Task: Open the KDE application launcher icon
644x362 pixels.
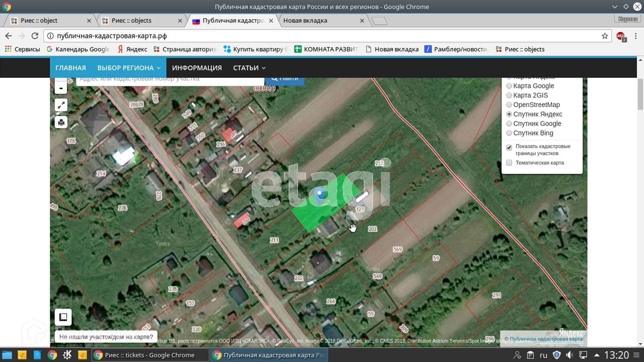Action: click(67, 355)
